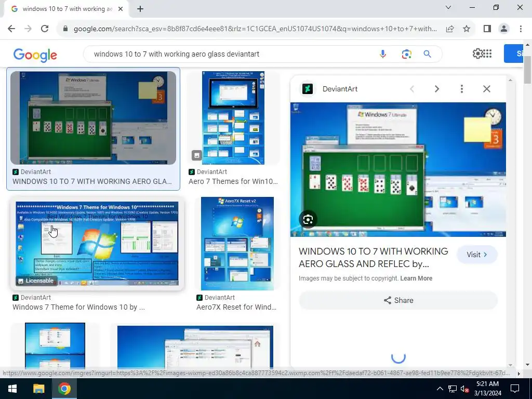Open the large Windows 7 preview image
Screen dimensions: 532x399
coord(398,169)
